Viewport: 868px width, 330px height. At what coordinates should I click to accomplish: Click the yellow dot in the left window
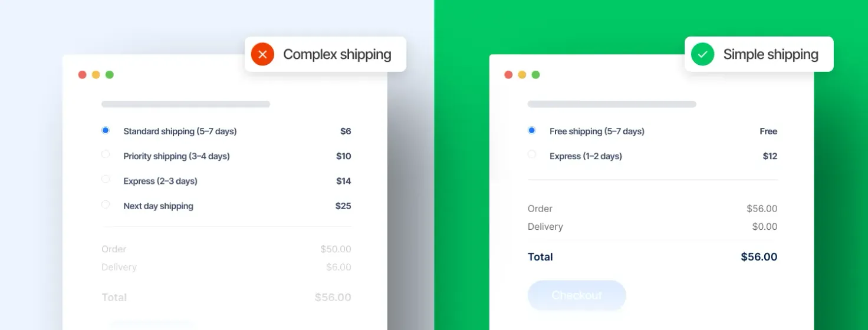point(96,75)
